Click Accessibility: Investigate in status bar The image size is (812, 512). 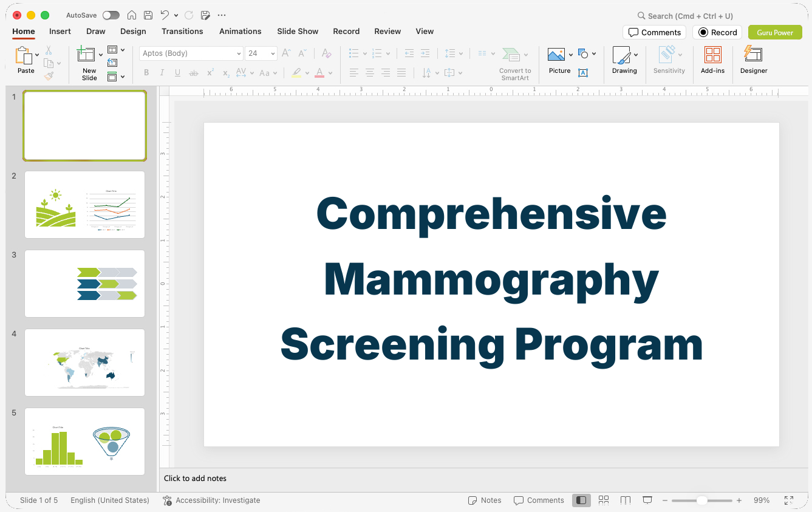coord(211,500)
